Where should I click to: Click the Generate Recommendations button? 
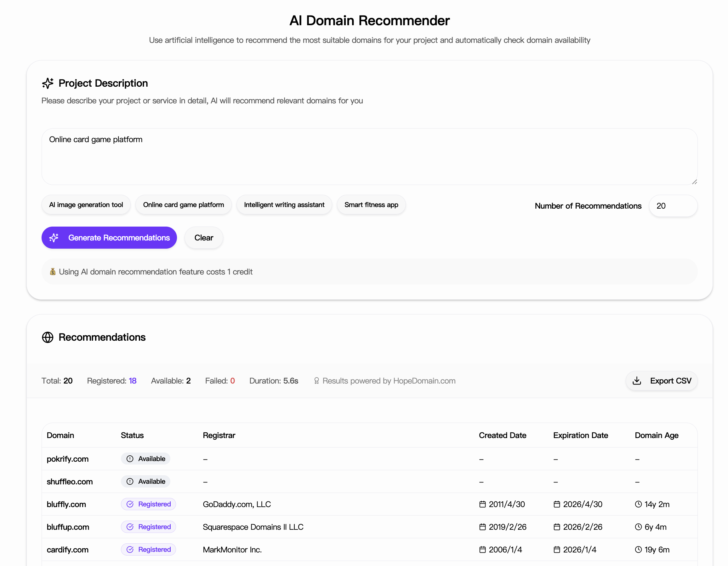[109, 238]
